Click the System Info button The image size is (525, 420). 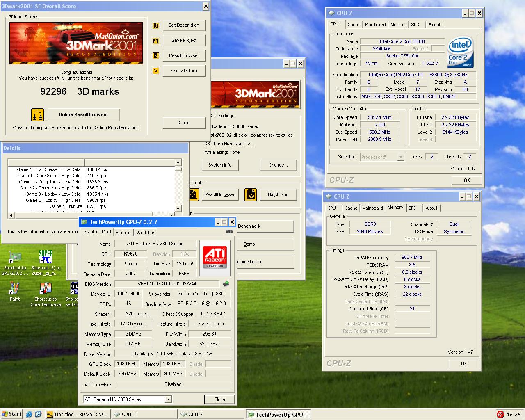220,165
